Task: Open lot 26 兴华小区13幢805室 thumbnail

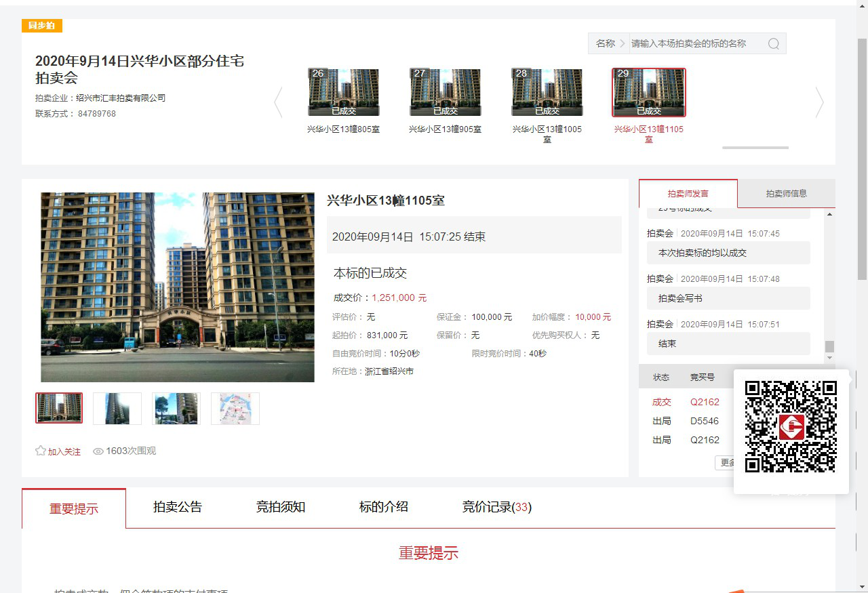Action: pyautogui.click(x=344, y=92)
